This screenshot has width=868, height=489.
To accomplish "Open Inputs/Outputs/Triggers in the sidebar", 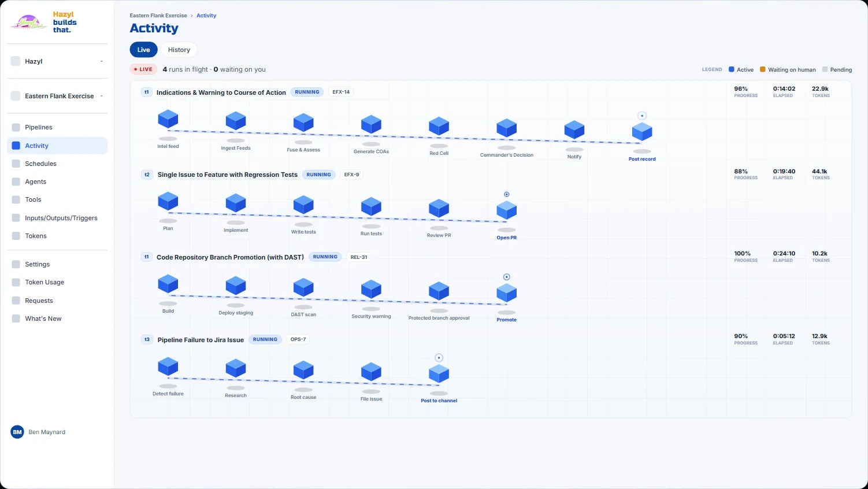I will click(x=57, y=218).
